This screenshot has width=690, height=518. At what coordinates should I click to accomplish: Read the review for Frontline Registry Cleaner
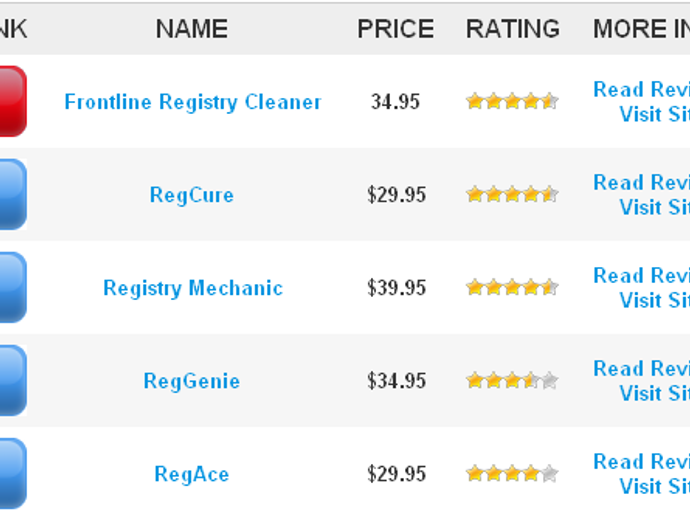641,90
